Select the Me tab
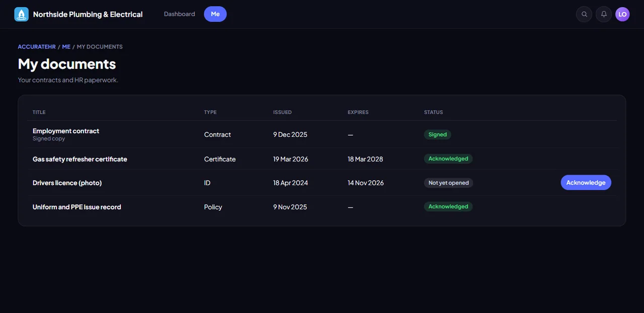 pyautogui.click(x=215, y=14)
